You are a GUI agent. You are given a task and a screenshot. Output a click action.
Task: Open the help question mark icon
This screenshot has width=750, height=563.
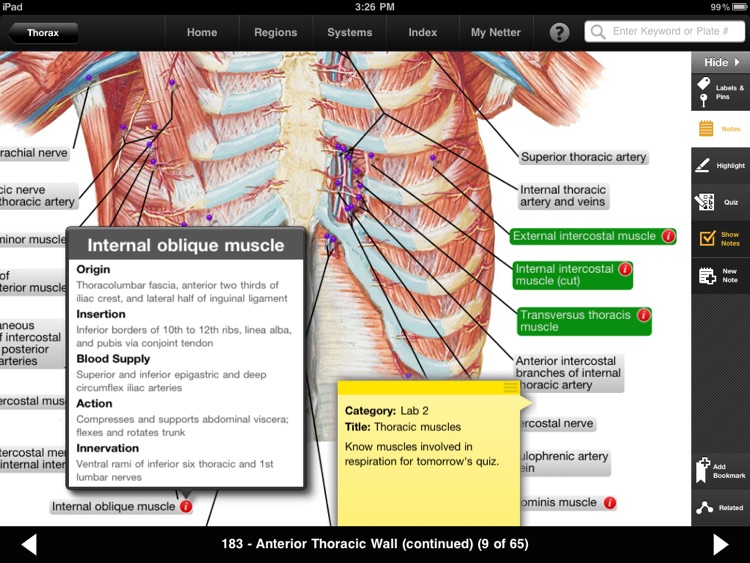[x=559, y=33]
